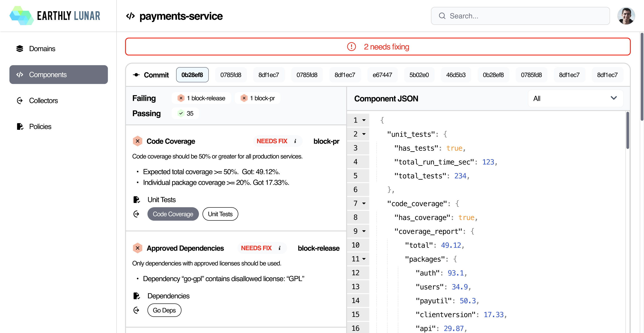This screenshot has height=333, width=644.
Task: Toggle the Go Deps collector pill
Action: pos(164,310)
